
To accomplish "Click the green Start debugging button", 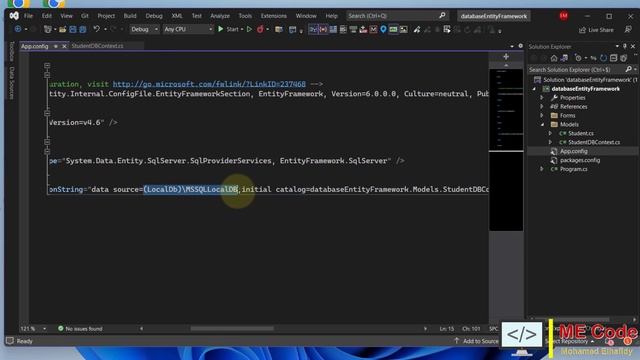I will click(x=221, y=29).
